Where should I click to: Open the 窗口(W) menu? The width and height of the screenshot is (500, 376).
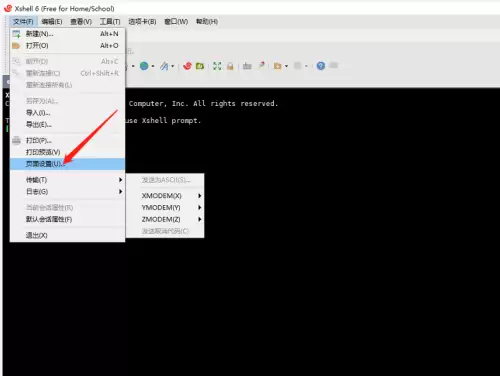point(176,22)
